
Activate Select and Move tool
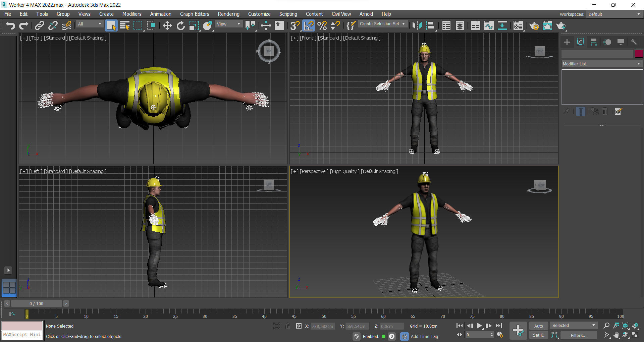[x=167, y=25]
